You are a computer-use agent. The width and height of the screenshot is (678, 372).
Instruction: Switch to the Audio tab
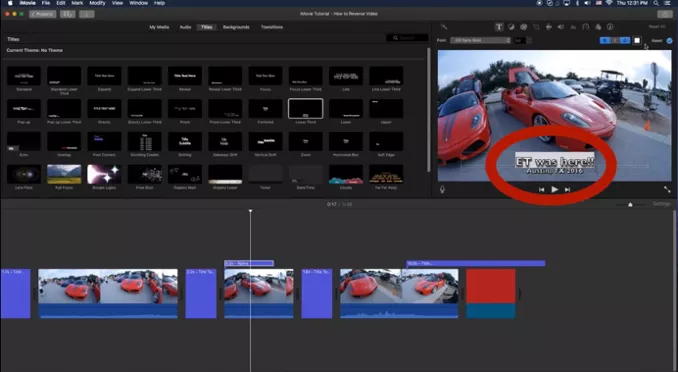(x=185, y=27)
